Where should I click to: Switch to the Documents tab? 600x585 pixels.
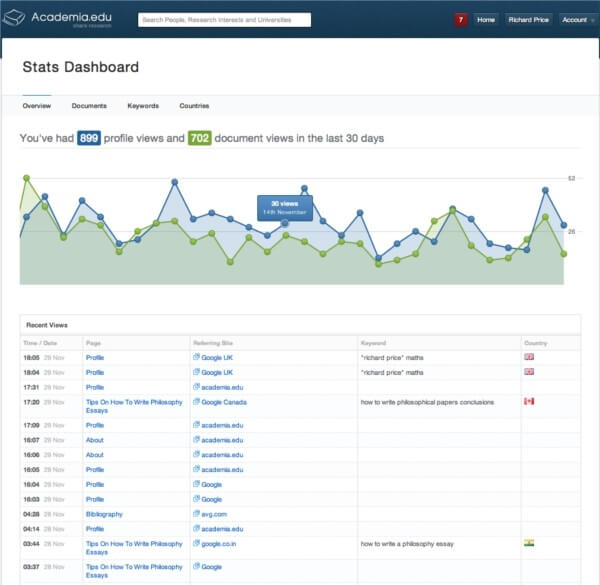tap(89, 105)
